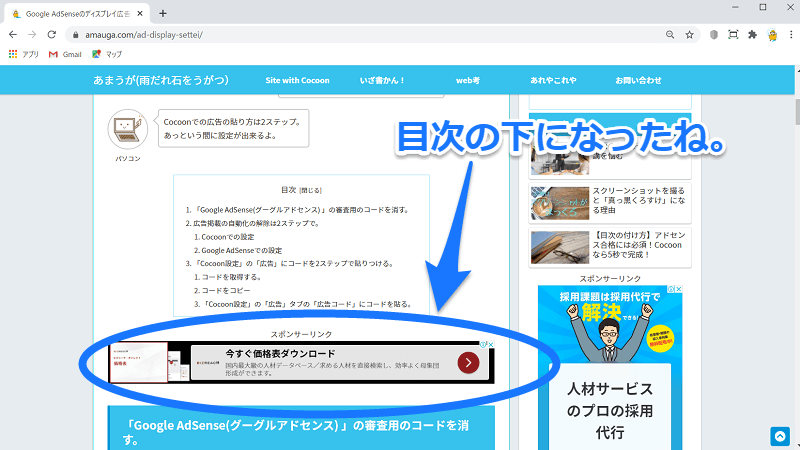
Task: Open the Chrome extensions puzzle icon
Action: [752, 34]
